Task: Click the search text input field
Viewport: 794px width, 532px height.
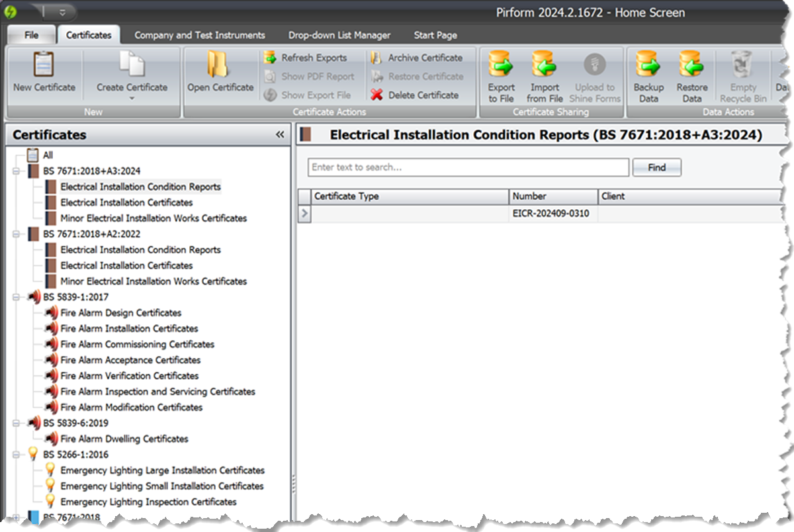Action: coord(468,167)
